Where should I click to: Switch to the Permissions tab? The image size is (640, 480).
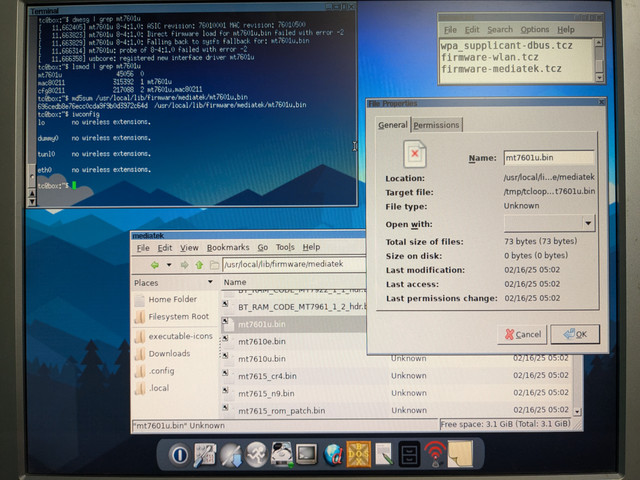point(436,125)
